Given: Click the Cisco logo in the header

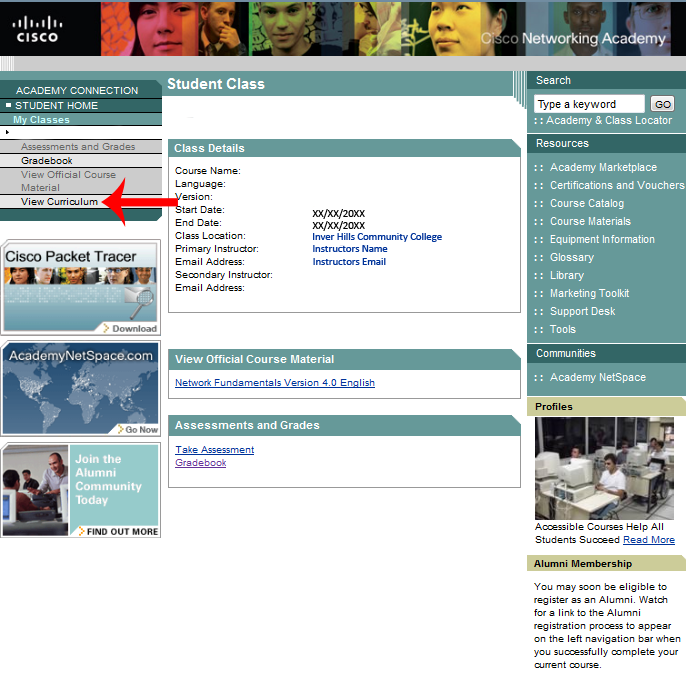Looking at the screenshot, I should (x=37, y=29).
